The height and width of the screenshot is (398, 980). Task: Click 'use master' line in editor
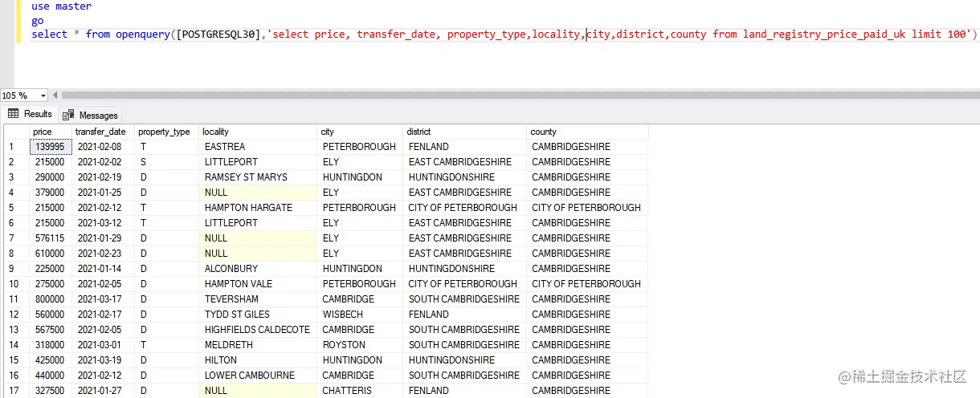(62, 6)
